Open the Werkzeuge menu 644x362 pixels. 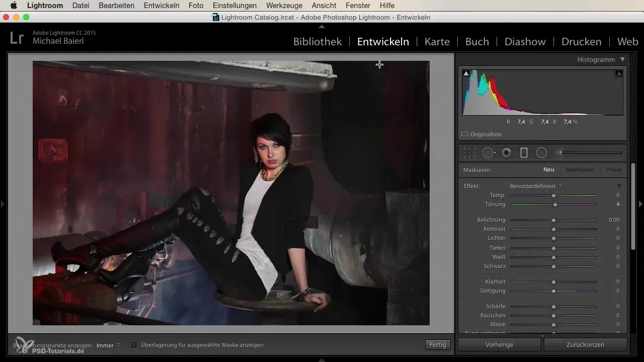point(285,6)
